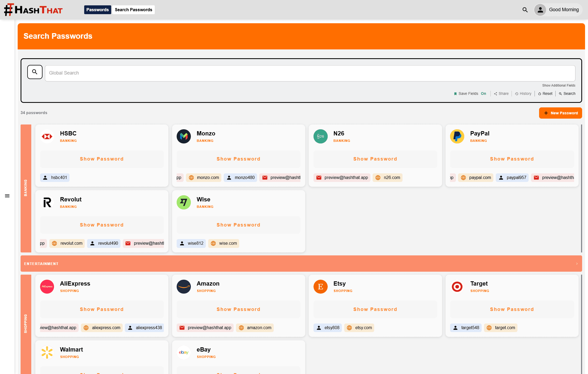Run the Search button in search panel
Screen dimensions: 588x374
(x=567, y=93)
